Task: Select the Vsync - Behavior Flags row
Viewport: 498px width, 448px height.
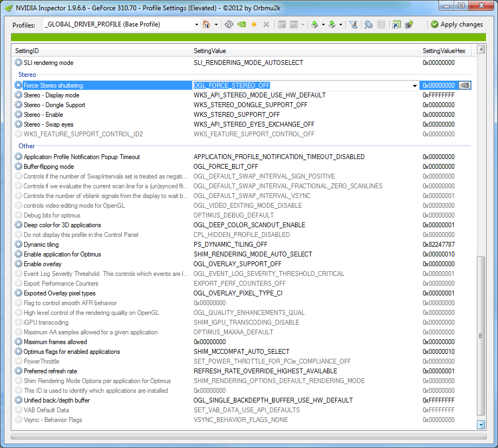Action: coord(241,420)
